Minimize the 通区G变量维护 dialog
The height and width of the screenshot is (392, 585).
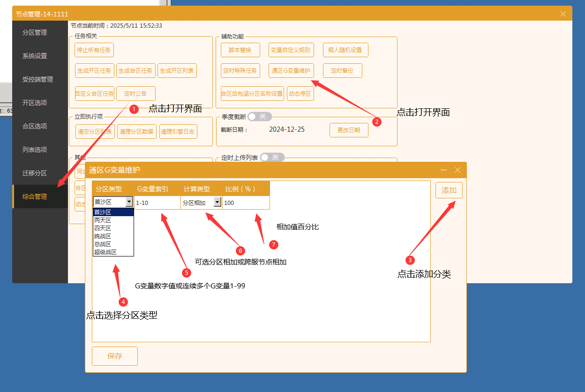[x=443, y=170]
